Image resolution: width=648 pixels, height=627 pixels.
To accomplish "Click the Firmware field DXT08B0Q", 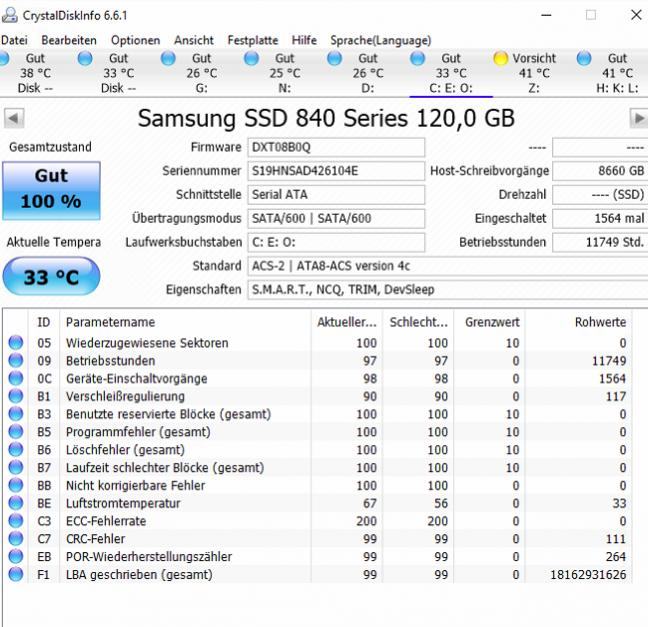I will (336, 148).
